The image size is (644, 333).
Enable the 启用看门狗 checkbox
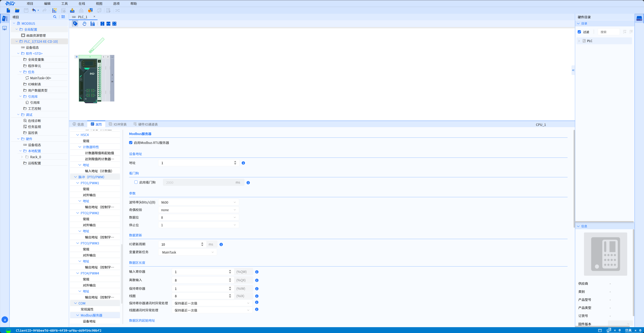(136, 182)
